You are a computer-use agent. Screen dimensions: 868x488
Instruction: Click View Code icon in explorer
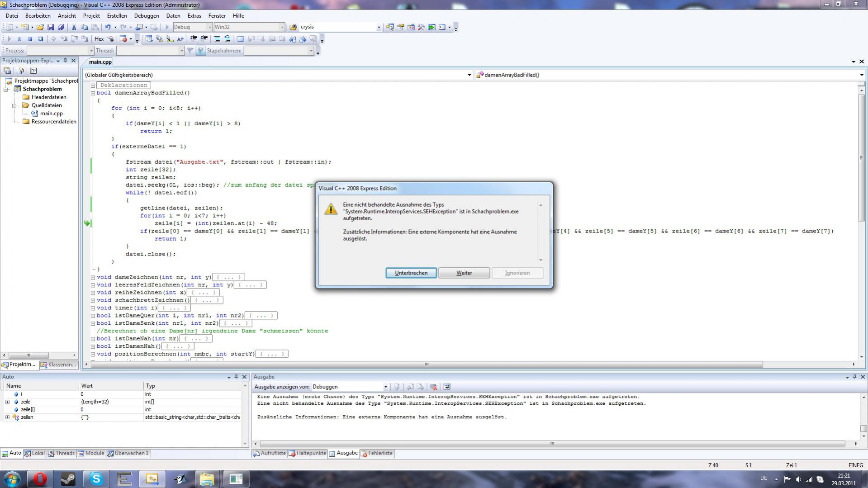(33, 71)
